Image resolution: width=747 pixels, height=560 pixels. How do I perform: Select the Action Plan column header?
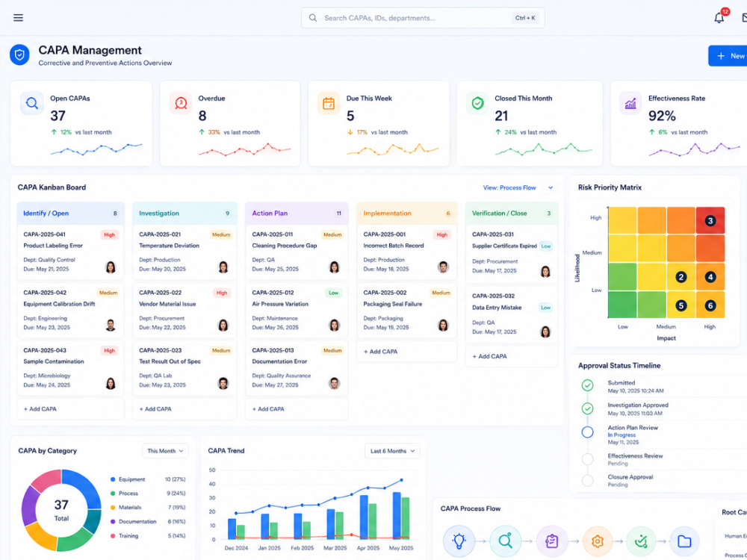tap(297, 214)
